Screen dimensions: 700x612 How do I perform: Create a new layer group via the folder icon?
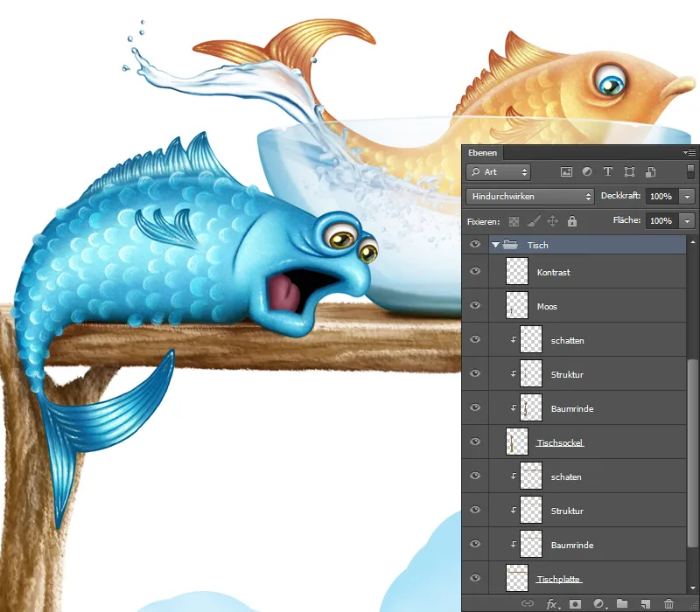coord(623,604)
